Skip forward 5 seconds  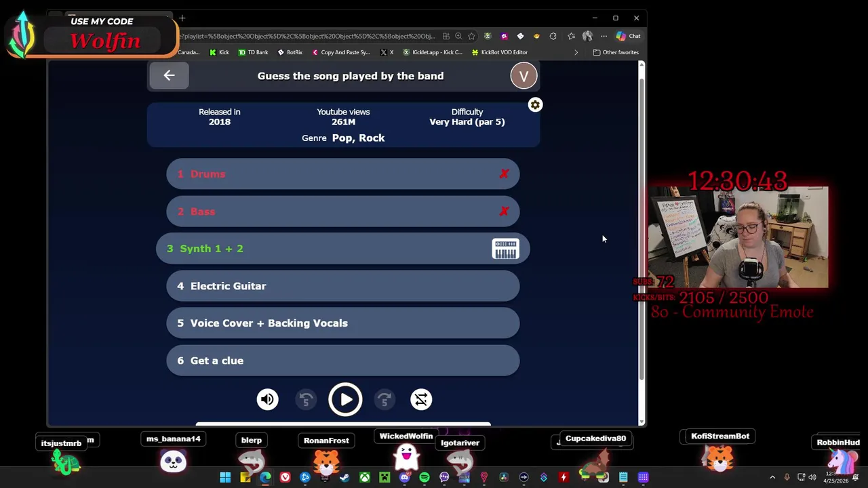384,399
